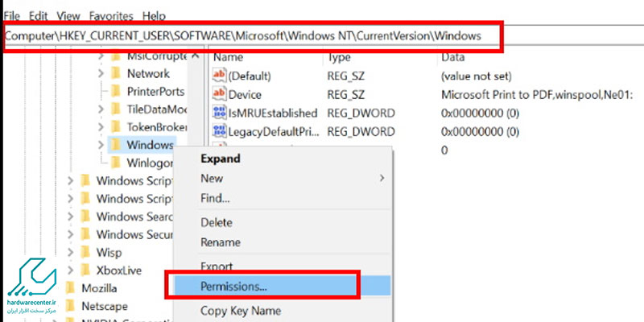The width and height of the screenshot is (644, 322).
Task: Expand the Wisp key chevron
Action: pos(71,252)
